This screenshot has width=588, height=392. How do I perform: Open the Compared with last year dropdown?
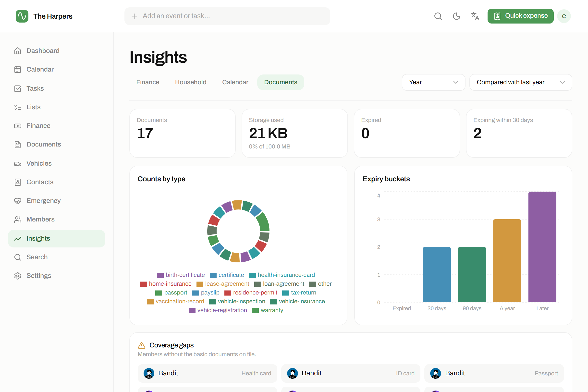click(520, 82)
